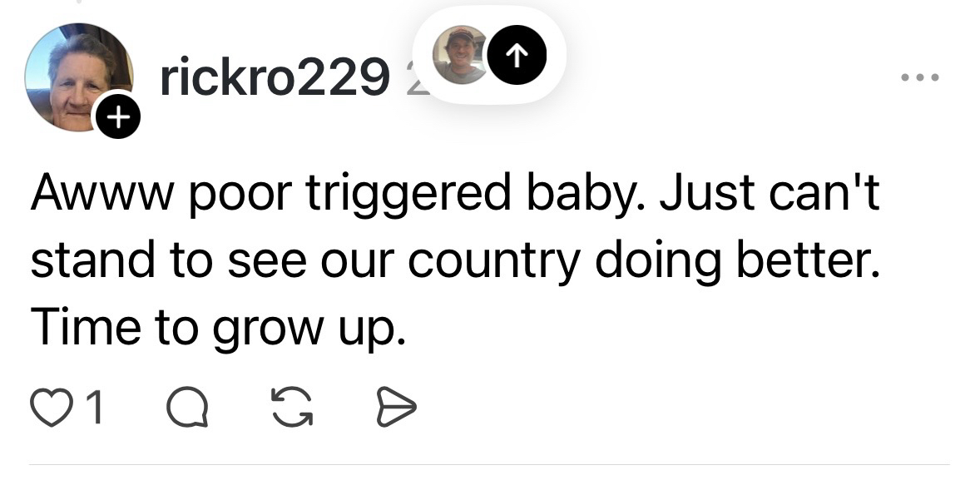The width and height of the screenshot is (980, 490).
Task: Like the post with the heart icon
Action: tap(48, 408)
